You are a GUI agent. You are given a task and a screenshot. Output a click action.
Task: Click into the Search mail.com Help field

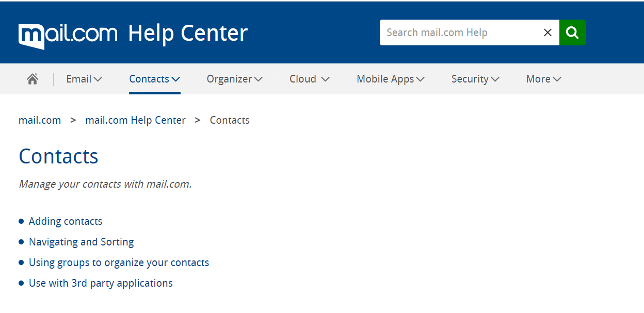(x=461, y=32)
